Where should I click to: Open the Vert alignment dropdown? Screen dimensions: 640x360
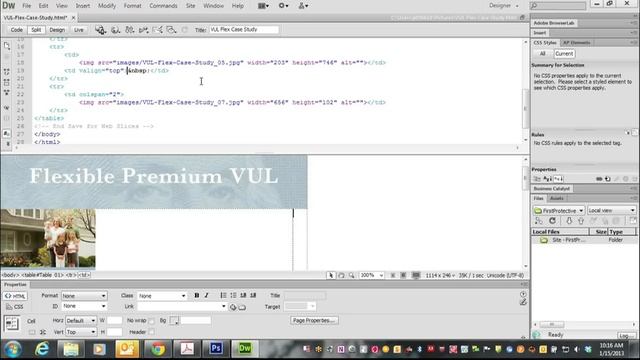click(x=81, y=332)
